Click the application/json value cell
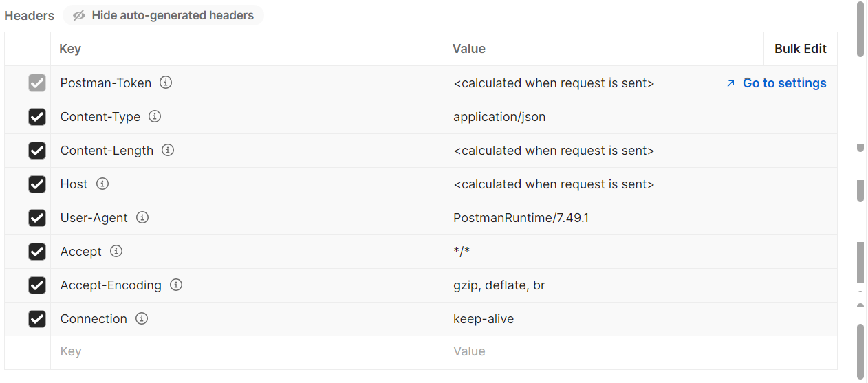The height and width of the screenshot is (383, 868). click(x=499, y=117)
